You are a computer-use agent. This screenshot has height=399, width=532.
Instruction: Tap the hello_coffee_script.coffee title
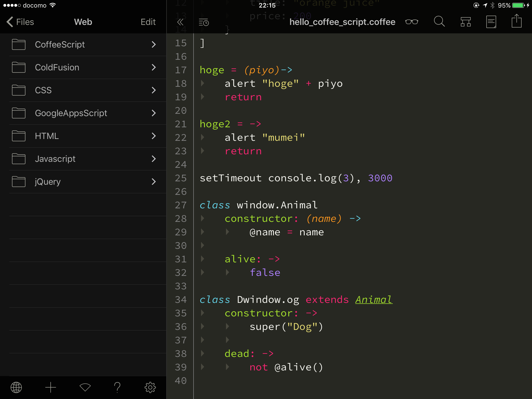342,22
